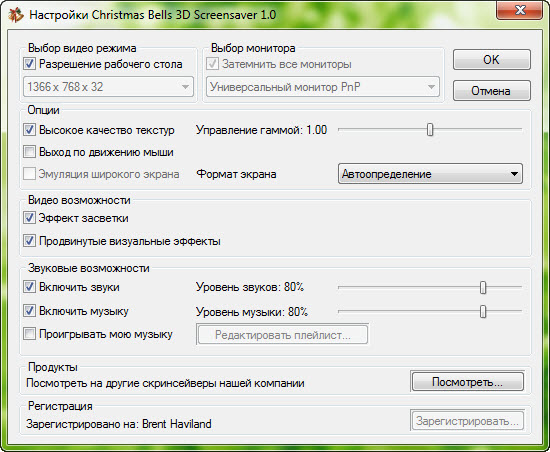Toggle Продвинутые визуальные эффекты checkbox

coord(29,241)
